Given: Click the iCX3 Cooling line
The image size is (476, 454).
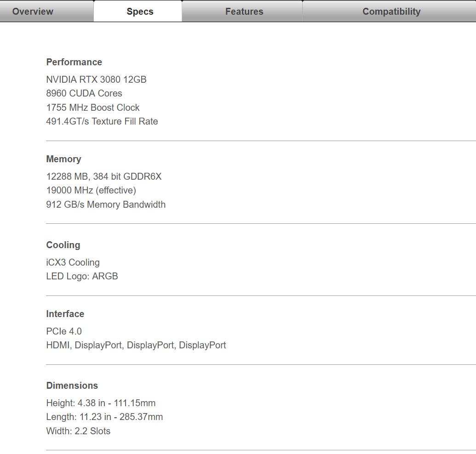Looking at the screenshot, I should (x=73, y=262).
